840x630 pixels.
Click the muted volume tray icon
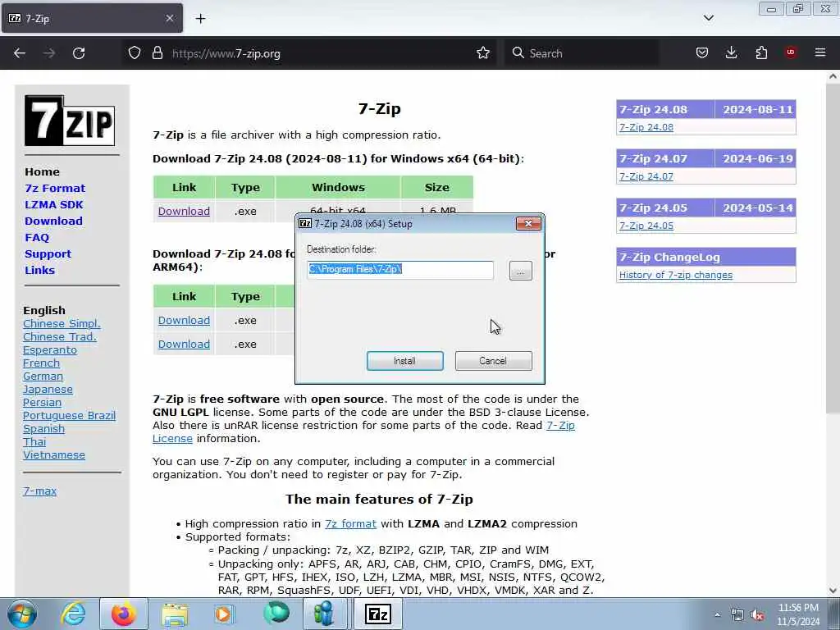tap(757, 615)
